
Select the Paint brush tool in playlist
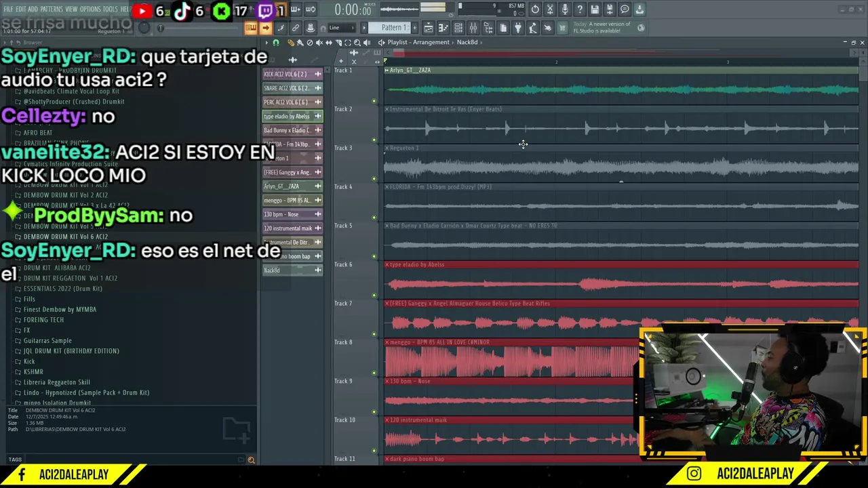pos(300,43)
